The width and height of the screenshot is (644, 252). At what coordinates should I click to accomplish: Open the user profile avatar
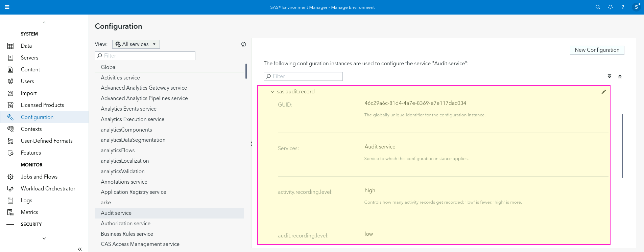tap(636, 7)
